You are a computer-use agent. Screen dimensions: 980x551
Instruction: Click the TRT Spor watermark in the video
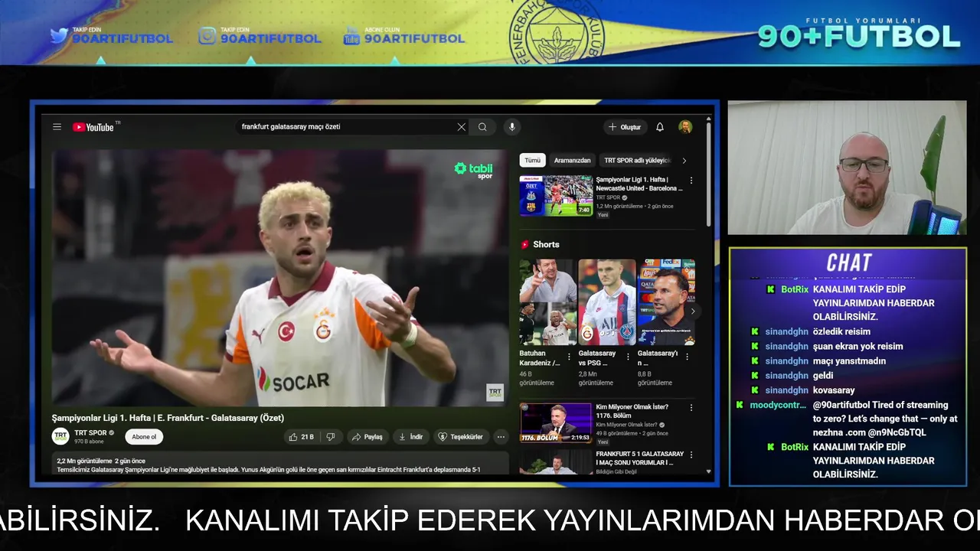click(x=495, y=393)
